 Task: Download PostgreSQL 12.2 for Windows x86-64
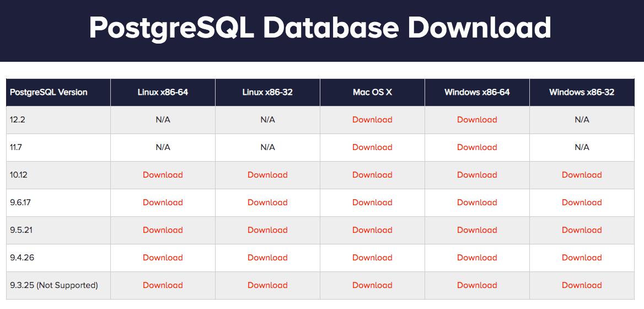477,120
